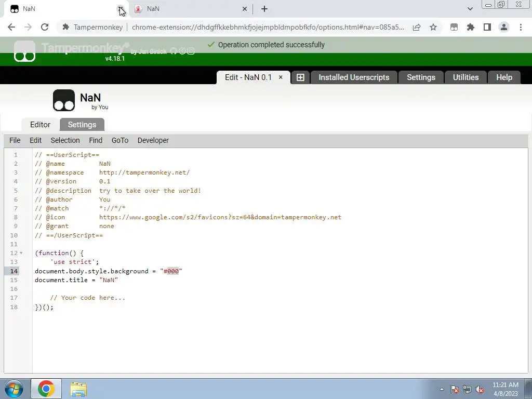
Task: Click line number 18 in the gutter
Action: [14, 307]
